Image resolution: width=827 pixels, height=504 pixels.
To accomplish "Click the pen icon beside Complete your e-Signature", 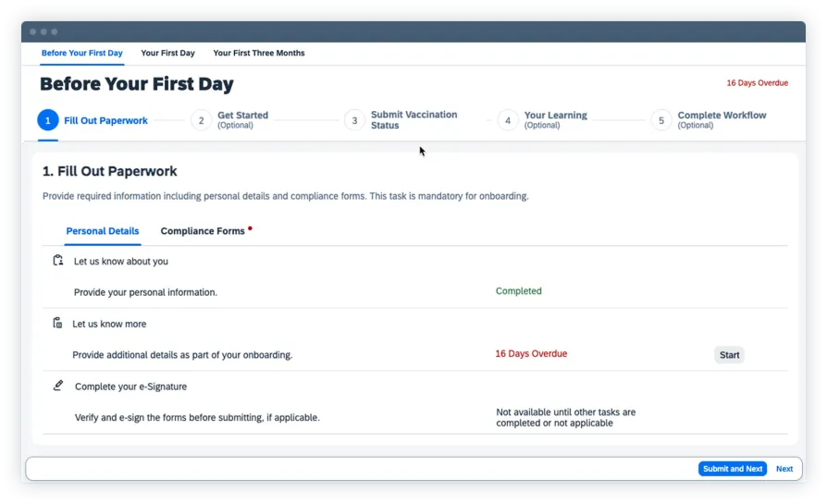I will (58, 386).
